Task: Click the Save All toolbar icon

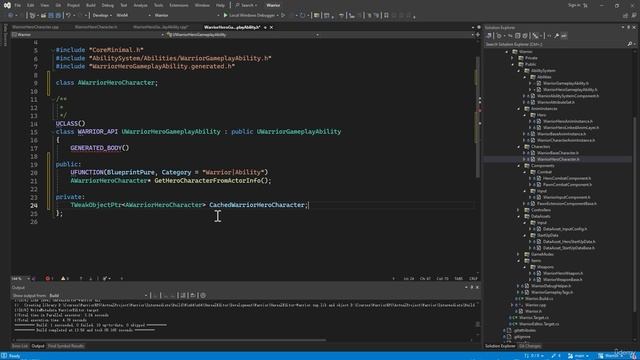Action: (x=58, y=15)
